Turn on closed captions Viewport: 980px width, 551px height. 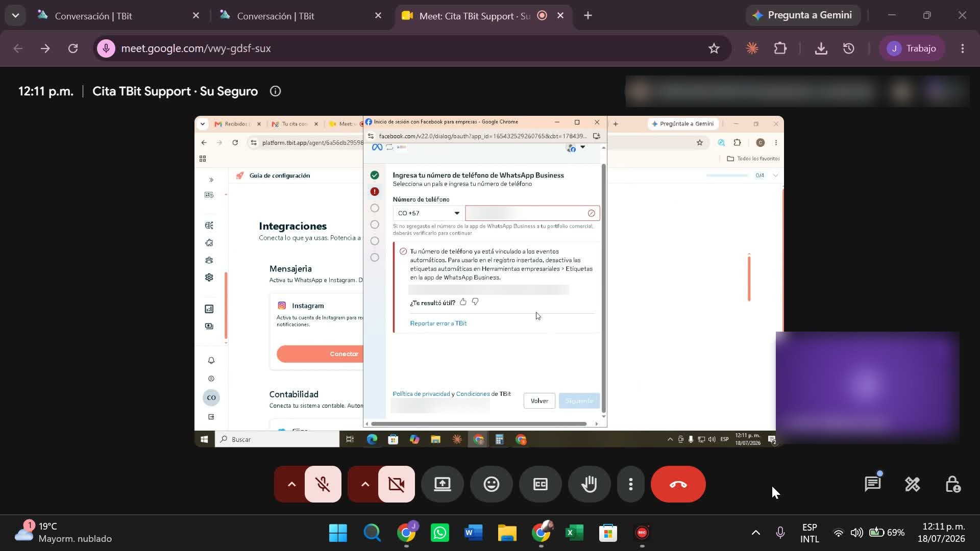540,484
